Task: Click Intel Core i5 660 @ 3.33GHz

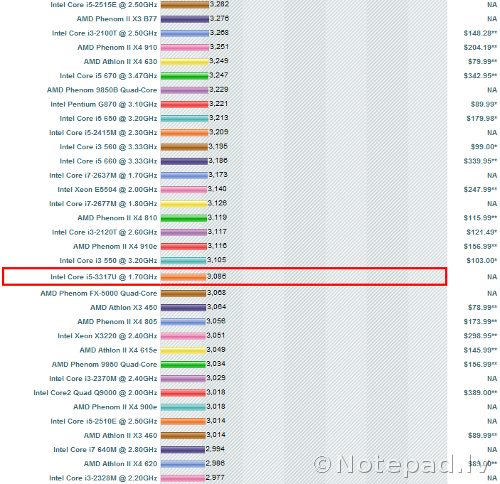Action: 108,161
